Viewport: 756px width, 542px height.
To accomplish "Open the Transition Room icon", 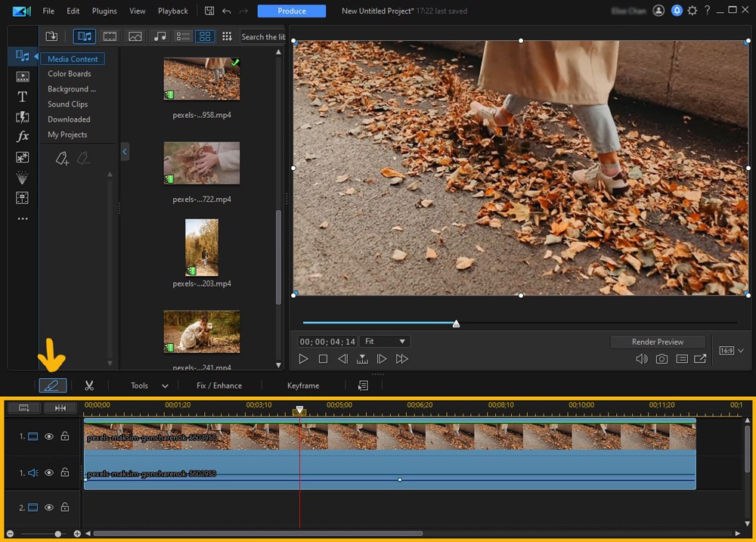I will point(22,117).
